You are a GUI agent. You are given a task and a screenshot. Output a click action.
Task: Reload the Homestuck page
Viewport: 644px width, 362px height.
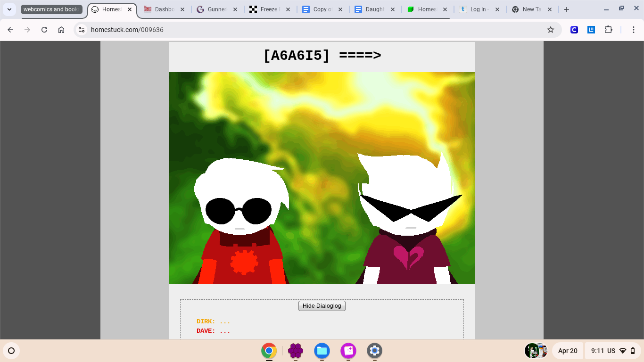click(44, 30)
